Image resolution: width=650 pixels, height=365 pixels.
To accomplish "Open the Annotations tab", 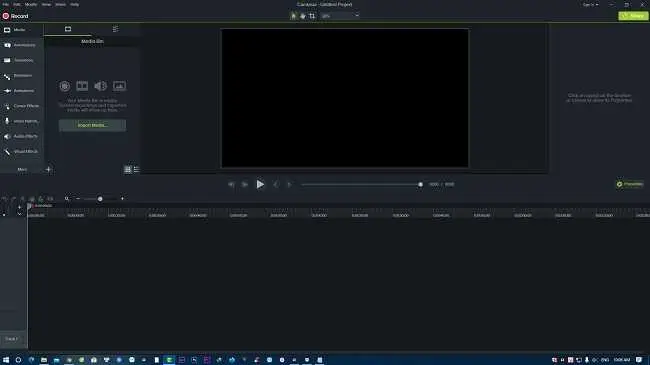I will tap(21, 45).
